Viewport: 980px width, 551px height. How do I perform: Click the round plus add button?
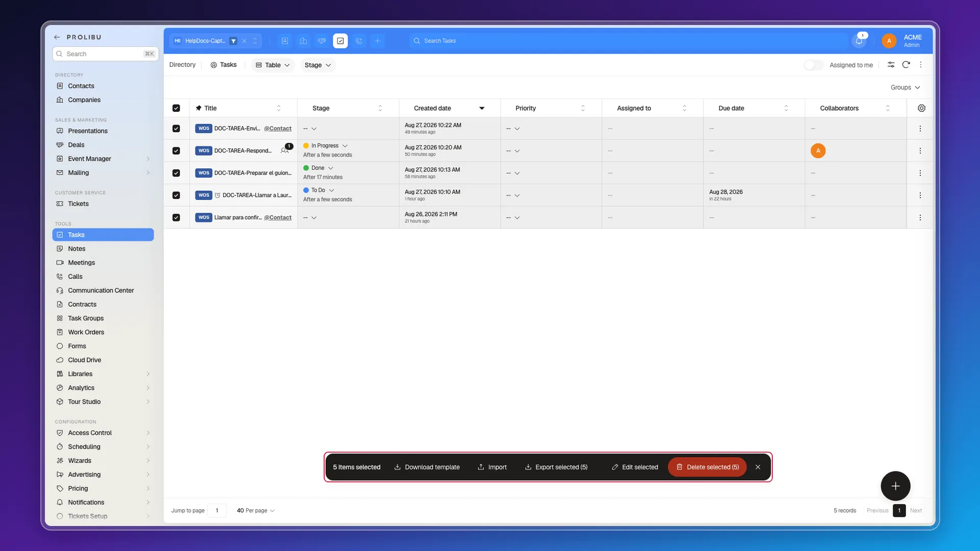tap(895, 486)
